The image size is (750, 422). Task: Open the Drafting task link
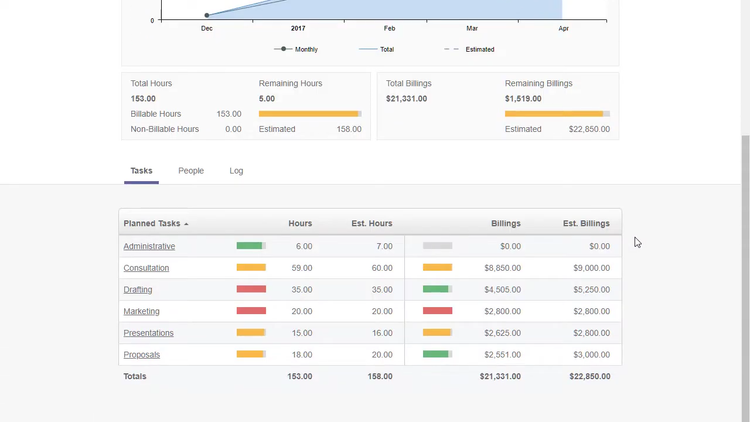coord(138,289)
